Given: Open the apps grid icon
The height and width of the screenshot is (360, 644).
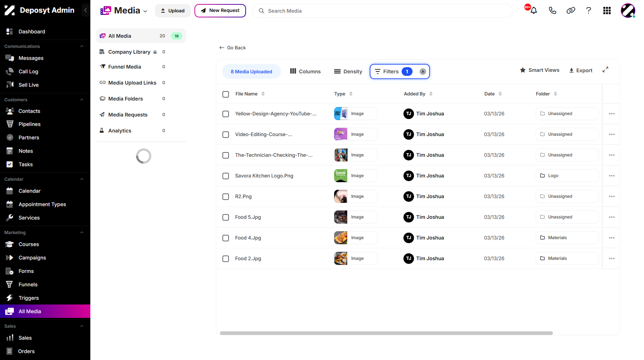Looking at the screenshot, I should click(607, 11).
